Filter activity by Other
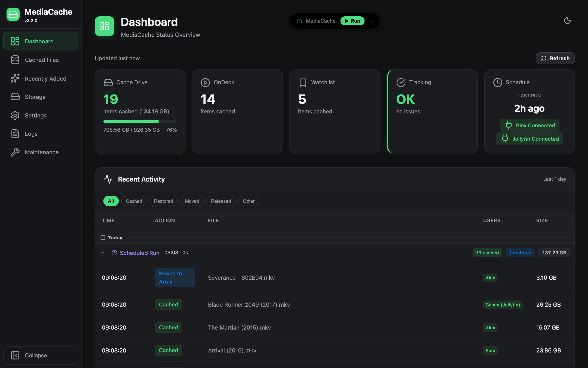Viewport: 588px width, 368px height. tap(249, 201)
